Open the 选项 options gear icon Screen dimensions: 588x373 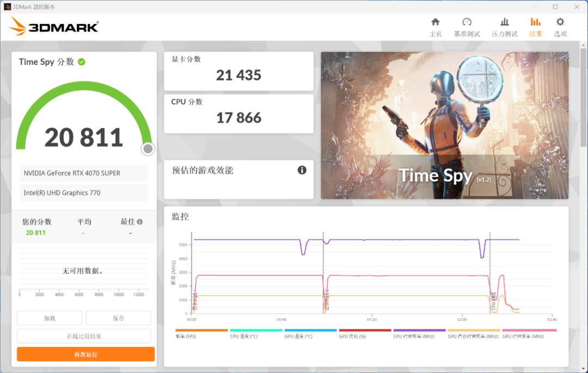[x=560, y=22]
